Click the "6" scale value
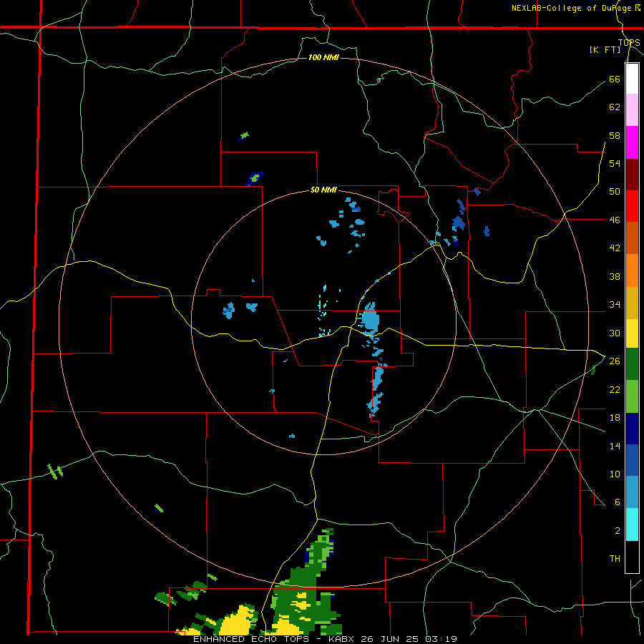This screenshot has height=644, width=644. pos(618,502)
